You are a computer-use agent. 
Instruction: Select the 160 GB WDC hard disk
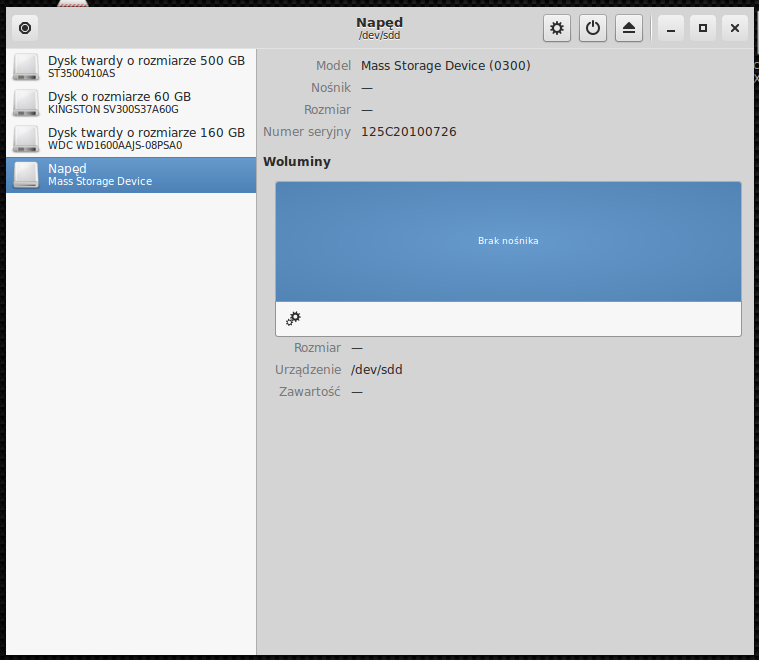point(131,138)
